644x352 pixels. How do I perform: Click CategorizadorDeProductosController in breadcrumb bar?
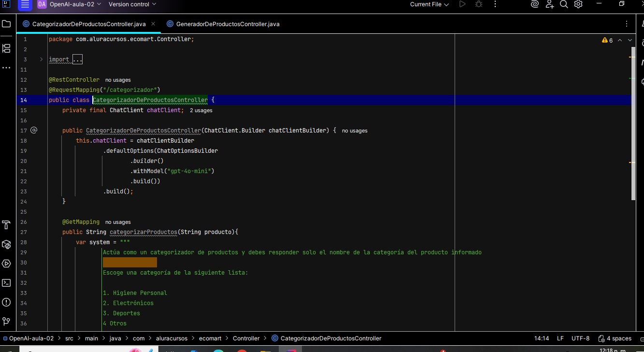tap(327, 338)
